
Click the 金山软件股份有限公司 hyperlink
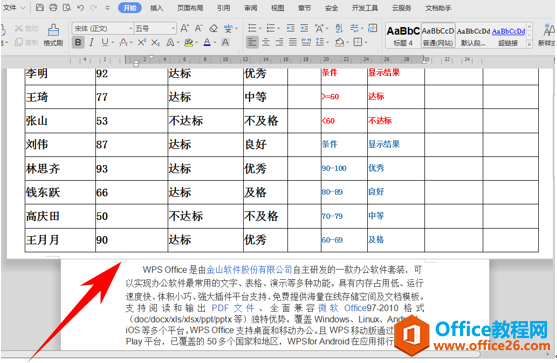click(249, 270)
